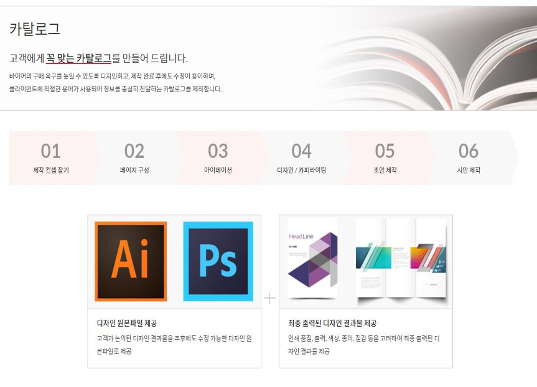Open the HeadLine purple brochure thumbnail

coord(313,259)
